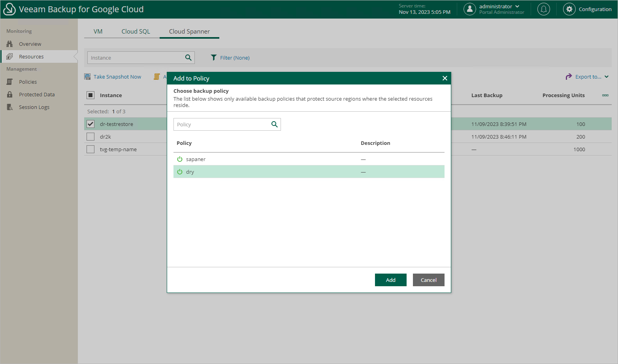Click the Session Logs sidebar icon
The width and height of the screenshot is (618, 364).
9,107
